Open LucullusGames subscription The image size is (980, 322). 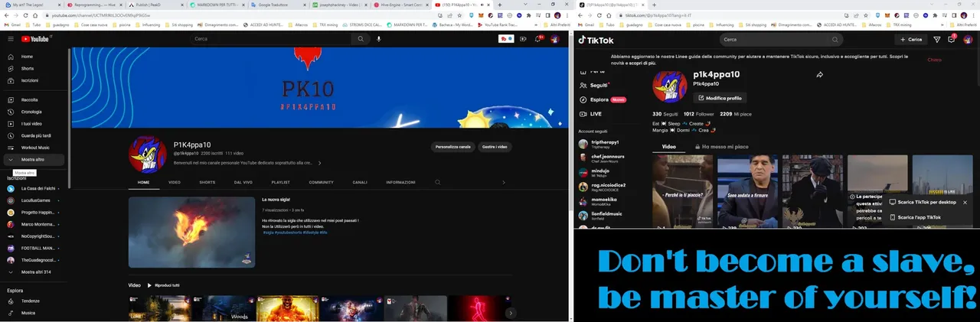pyautogui.click(x=34, y=200)
